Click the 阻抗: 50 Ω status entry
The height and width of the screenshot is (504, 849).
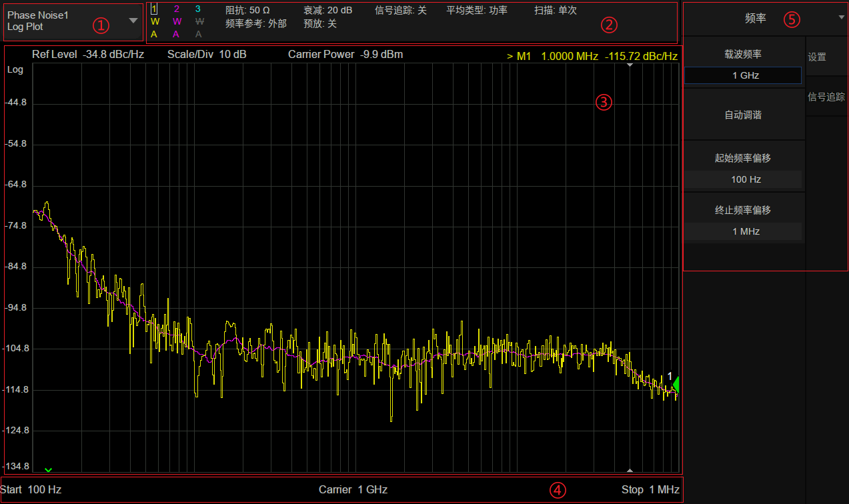[247, 10]
